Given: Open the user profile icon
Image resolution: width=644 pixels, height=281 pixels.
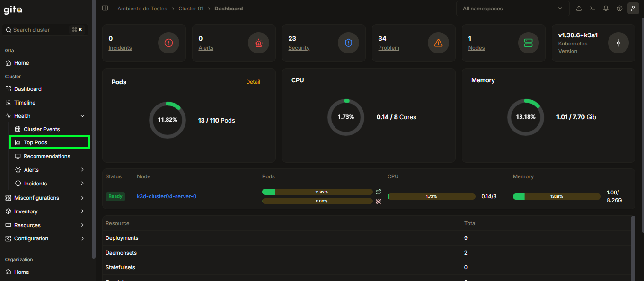Looking at the screenshot, I should click(x=633, y=9).
